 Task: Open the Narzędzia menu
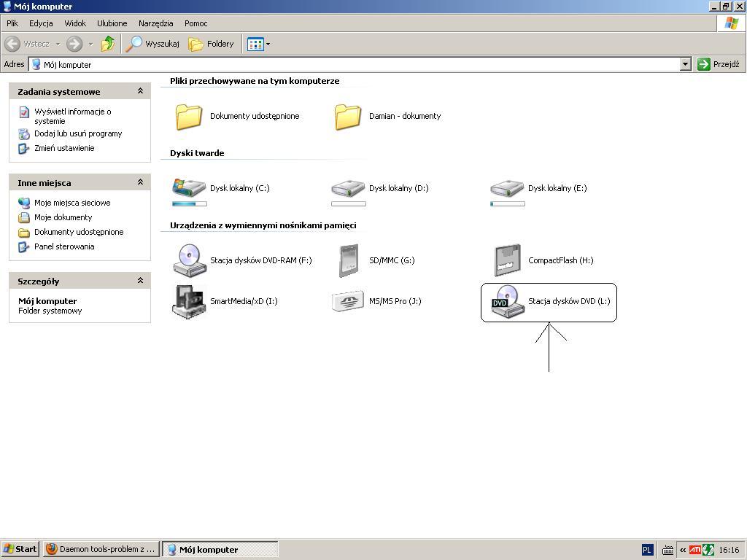point(156,23)
